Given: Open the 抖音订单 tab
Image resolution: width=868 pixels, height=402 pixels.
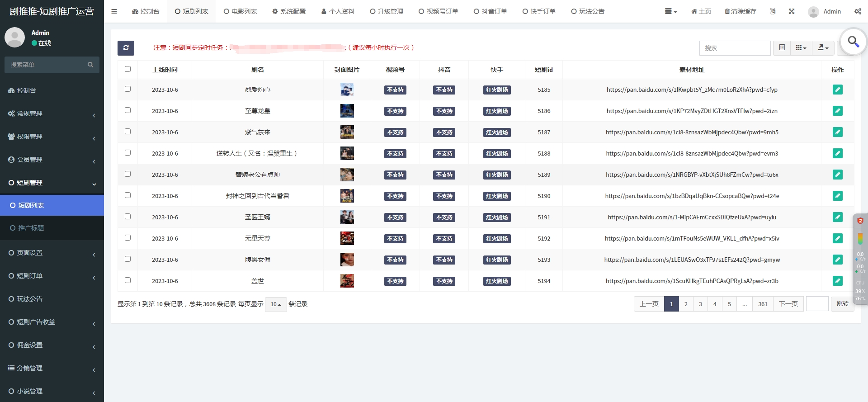Looking at the screenshot, I should (x=490, y=11).
